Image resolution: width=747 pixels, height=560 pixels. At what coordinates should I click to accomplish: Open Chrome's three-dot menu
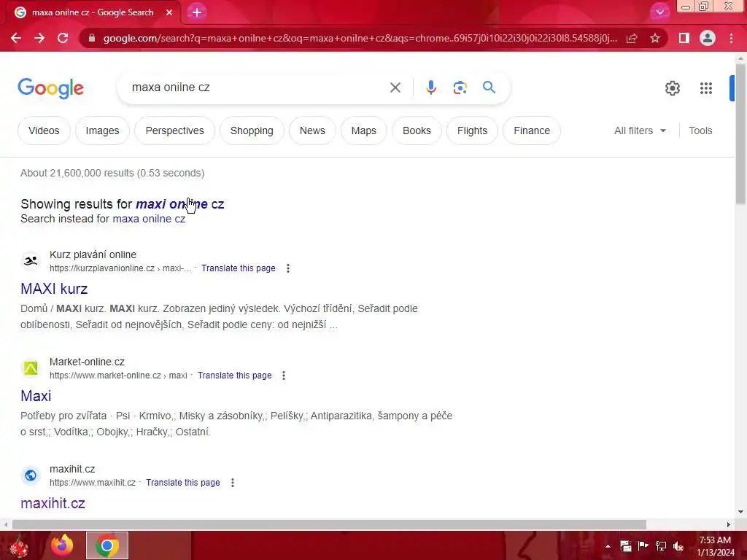coord(731,38)
